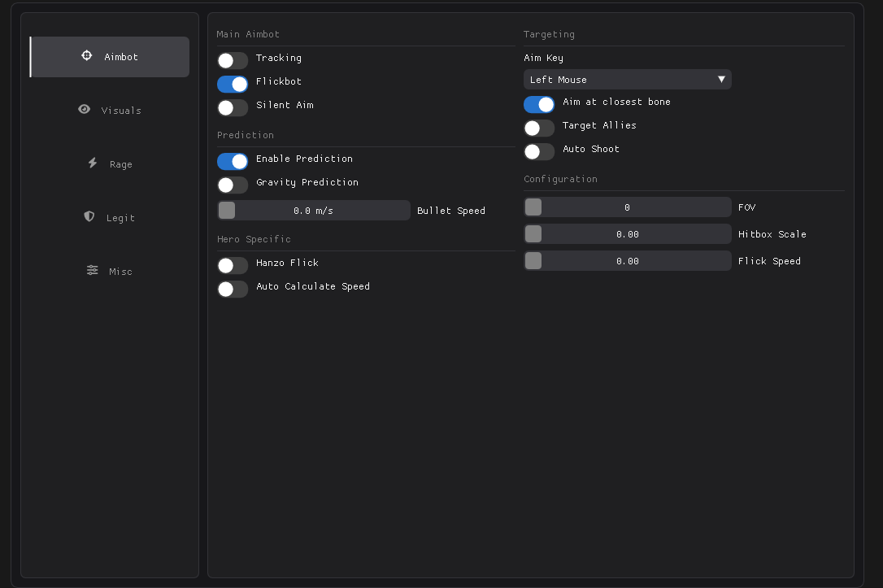Click the FOV slider
The width and height of the screenshot is (883, 588).
628,207
